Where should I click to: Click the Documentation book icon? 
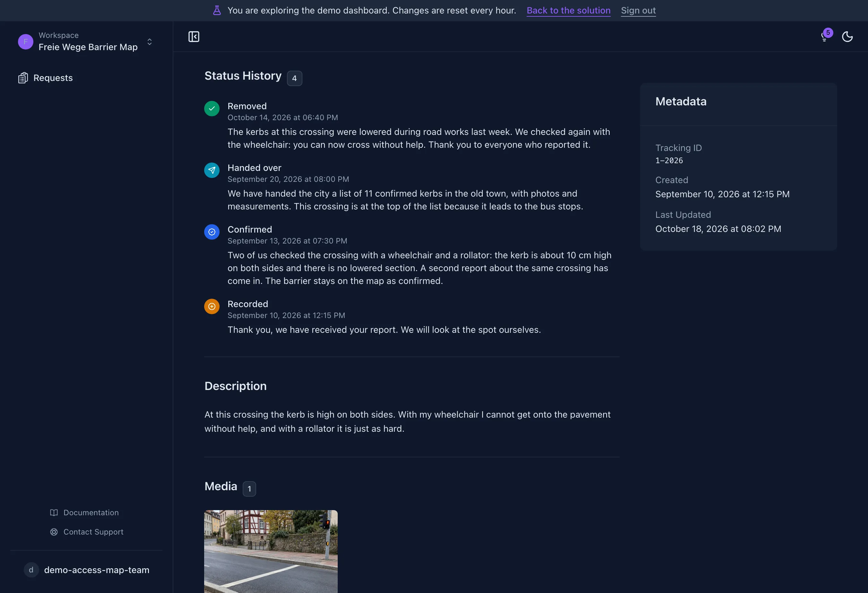54,513
